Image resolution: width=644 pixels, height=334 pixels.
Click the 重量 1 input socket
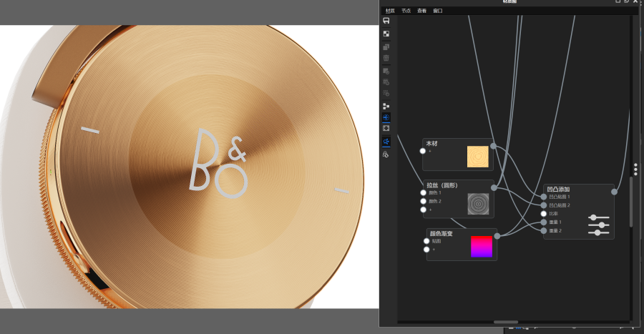pyautogui.click(x=544, y=222)
